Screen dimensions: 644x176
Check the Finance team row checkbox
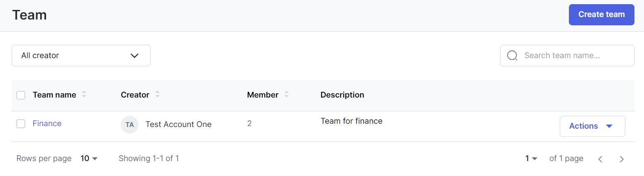point(21,124)
